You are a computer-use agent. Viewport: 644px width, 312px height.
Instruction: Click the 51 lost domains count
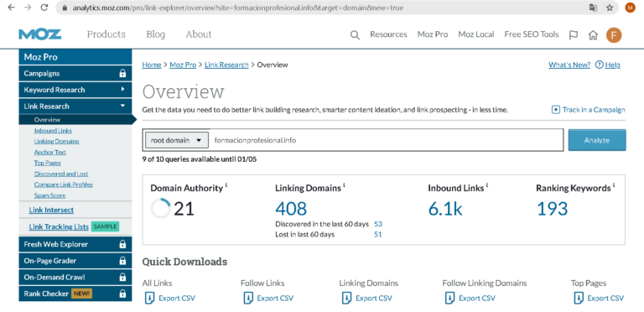[378, 235]
